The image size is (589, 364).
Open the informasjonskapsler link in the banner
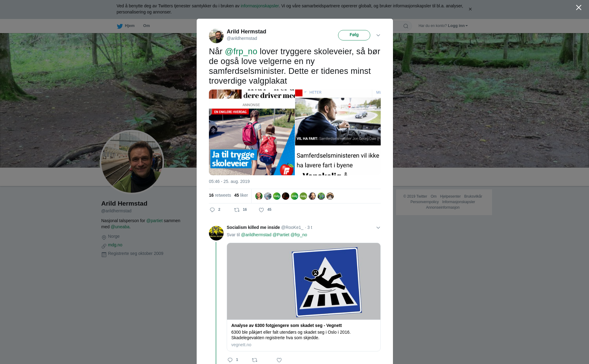click(x=260, y=6)
